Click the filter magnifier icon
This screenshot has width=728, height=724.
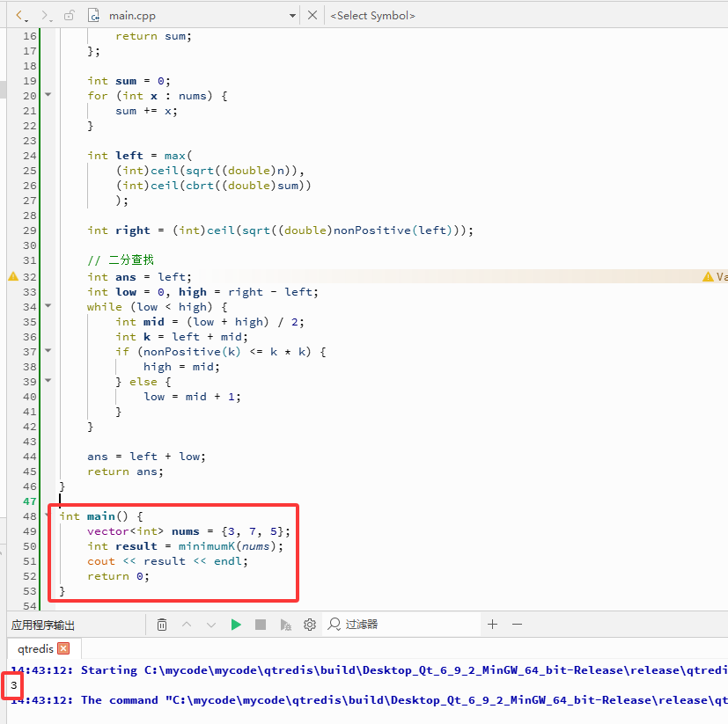(334, 625)
